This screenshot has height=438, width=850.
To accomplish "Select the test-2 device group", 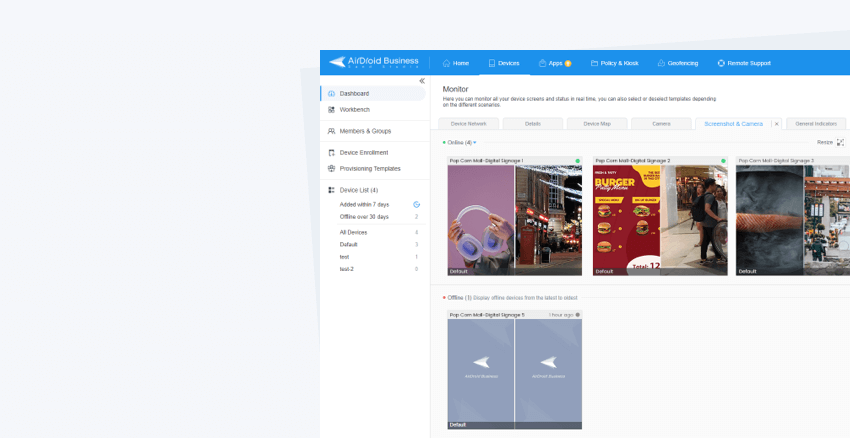I will click(347, 269).
